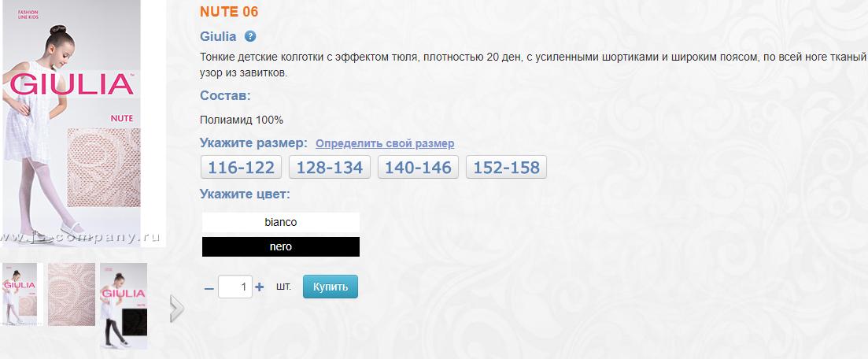The width and height of the screenshot is (868, 359).
Task: Select the lace pattern close-up thumbnail
Action: [72, 294]
